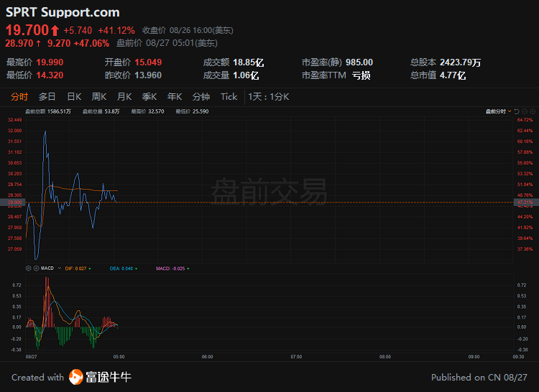Open the DEA 0.040 value arrow
This screenshot has height=392, width=539.
pos(136,269)
